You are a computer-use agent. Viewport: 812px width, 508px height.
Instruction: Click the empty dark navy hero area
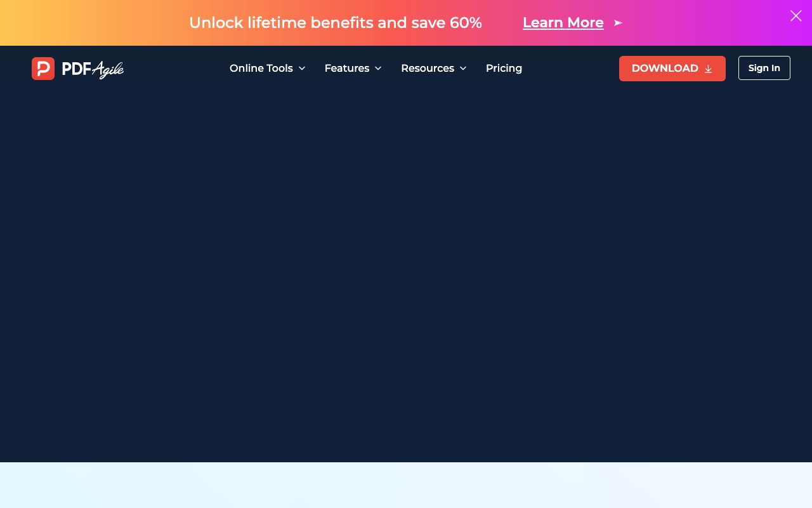406,273
